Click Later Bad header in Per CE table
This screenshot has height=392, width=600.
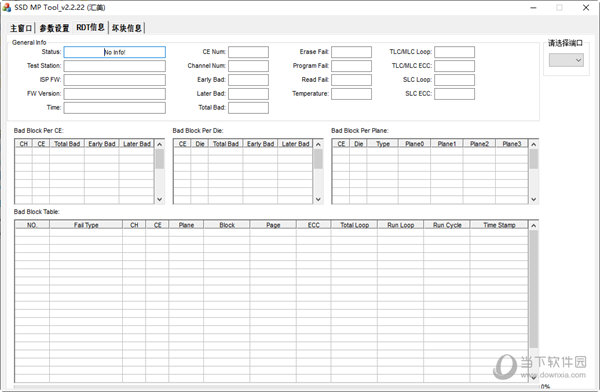coord(137,144)
